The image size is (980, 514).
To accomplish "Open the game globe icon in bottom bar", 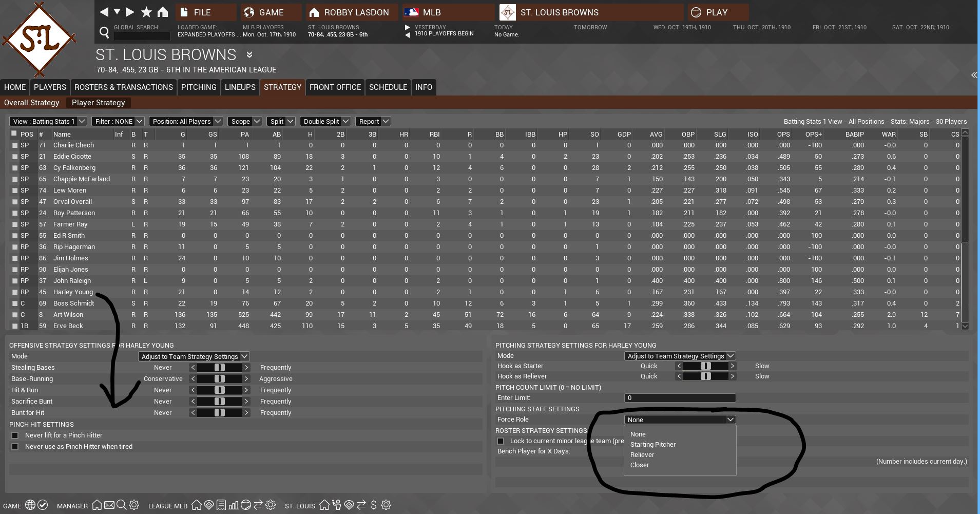I will click(30, 505).
